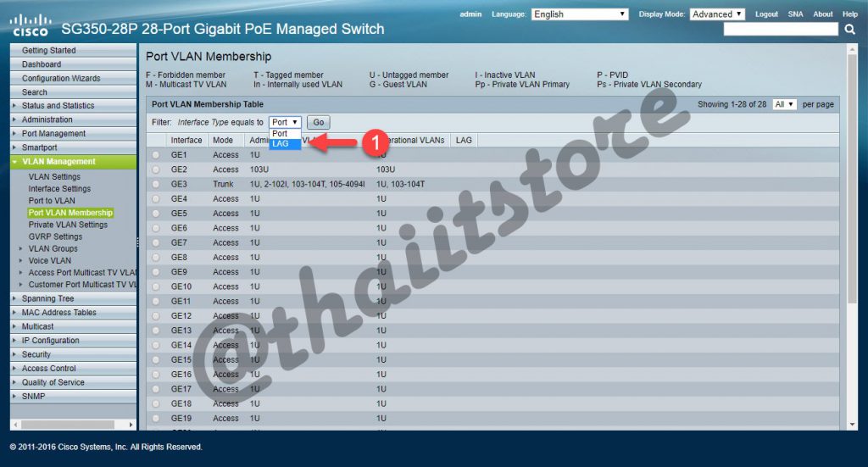Click the sidebar scroll right arrow

point(131,425)
